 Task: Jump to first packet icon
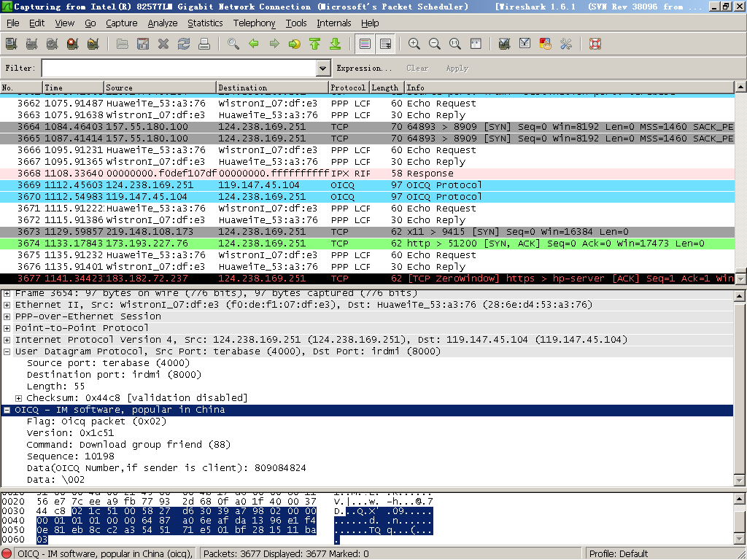[315, 44]
